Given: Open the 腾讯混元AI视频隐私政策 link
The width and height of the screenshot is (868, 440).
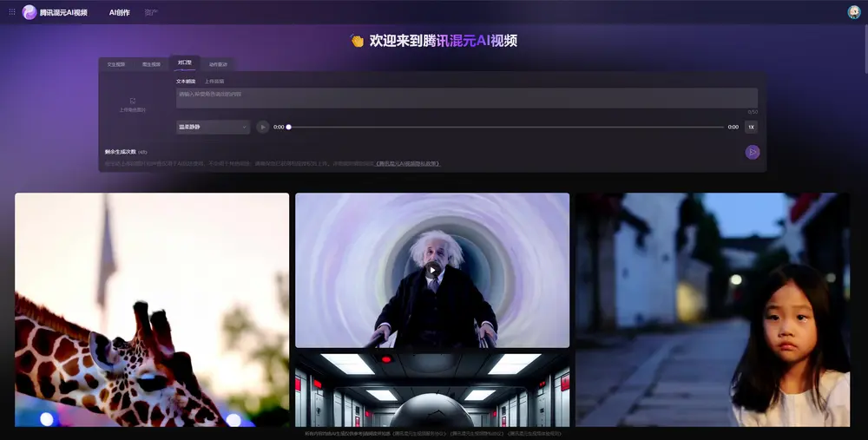Looking at the screenshot, I should pos(408,164).
